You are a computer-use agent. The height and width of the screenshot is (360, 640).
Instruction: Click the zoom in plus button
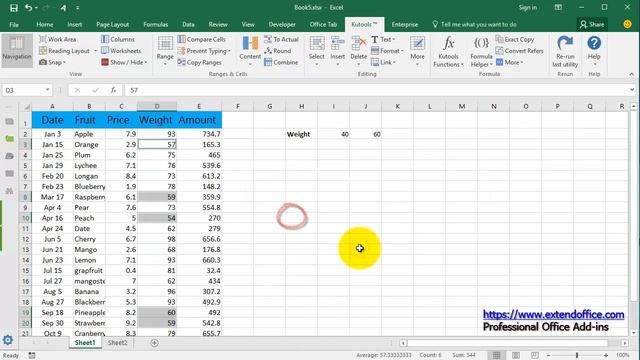coord(606,355)
